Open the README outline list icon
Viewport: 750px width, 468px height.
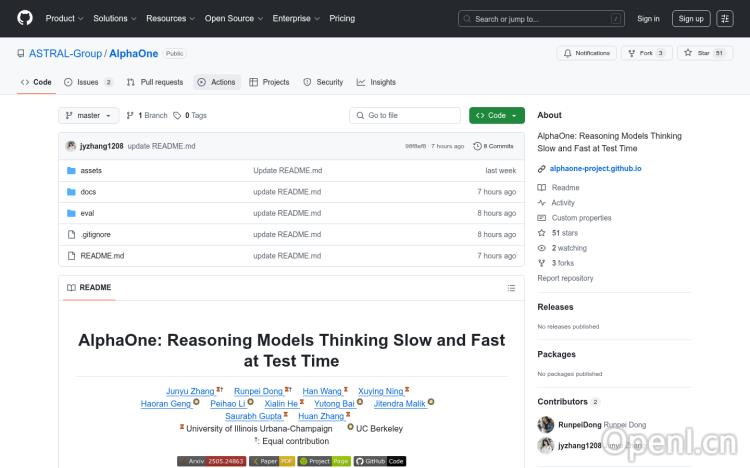[x=512, y=288]
